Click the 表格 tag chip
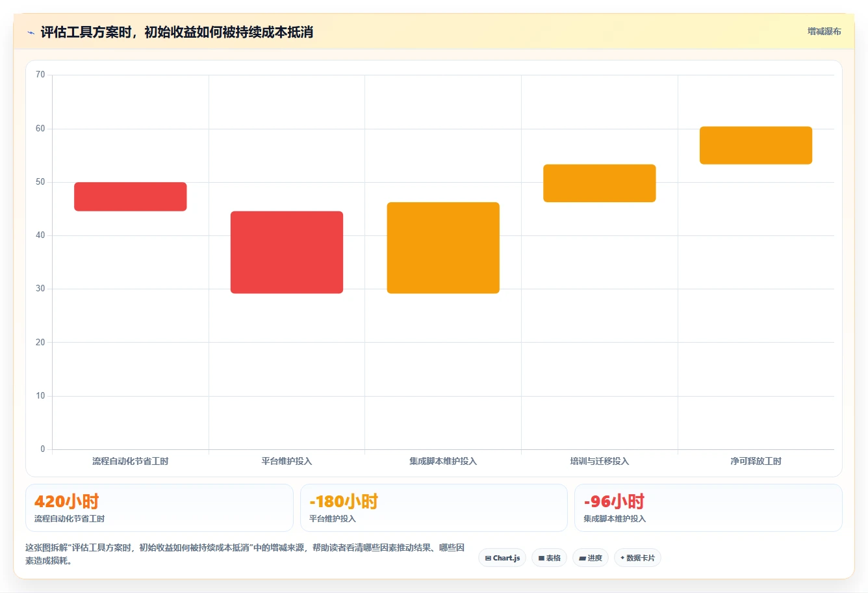868x593 pixels. [x=550, y=558]
